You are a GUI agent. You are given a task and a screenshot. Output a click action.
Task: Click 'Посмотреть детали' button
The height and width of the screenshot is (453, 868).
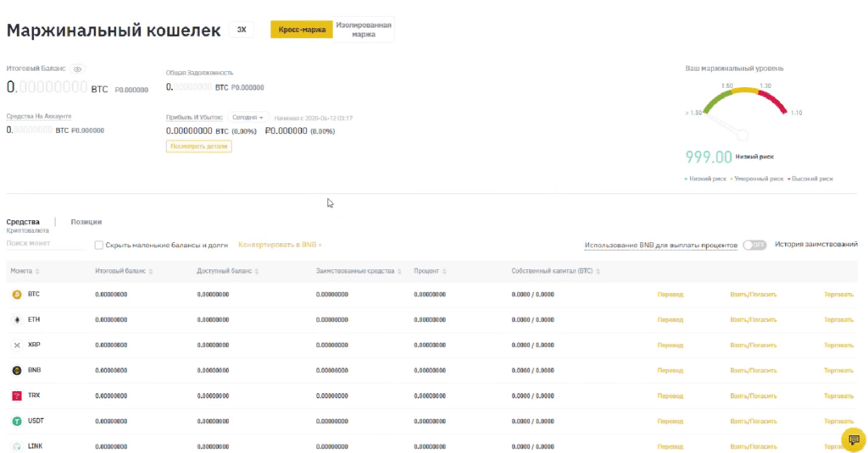tap(198, 146)
